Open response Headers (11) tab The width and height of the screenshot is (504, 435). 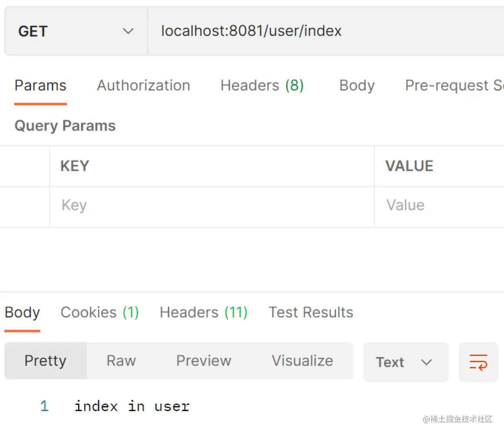coord(203,312)
